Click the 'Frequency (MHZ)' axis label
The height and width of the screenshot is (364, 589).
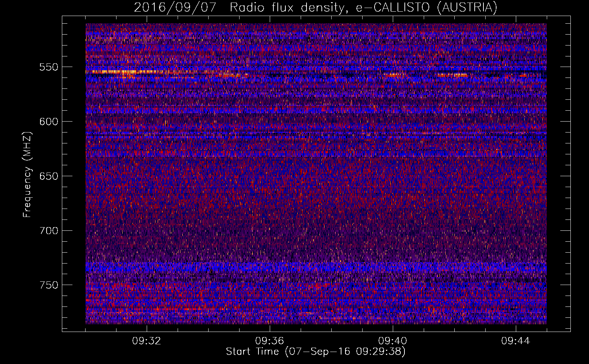(27, 175)
